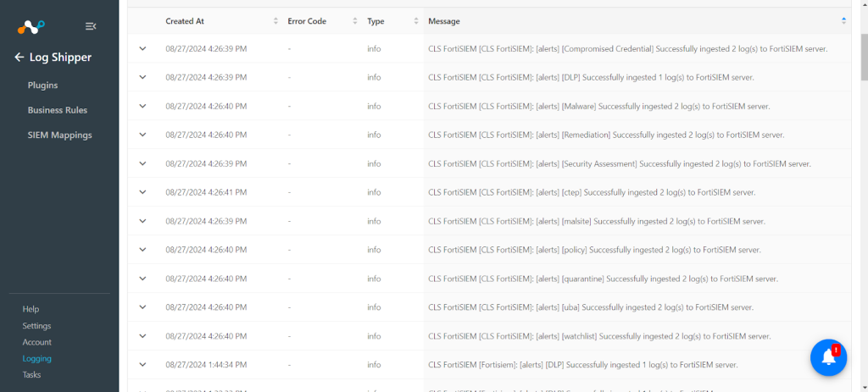This screenshot has width=868, height=392.
Task: Click the Remediation ingested message text
Action: click(606, 135)
